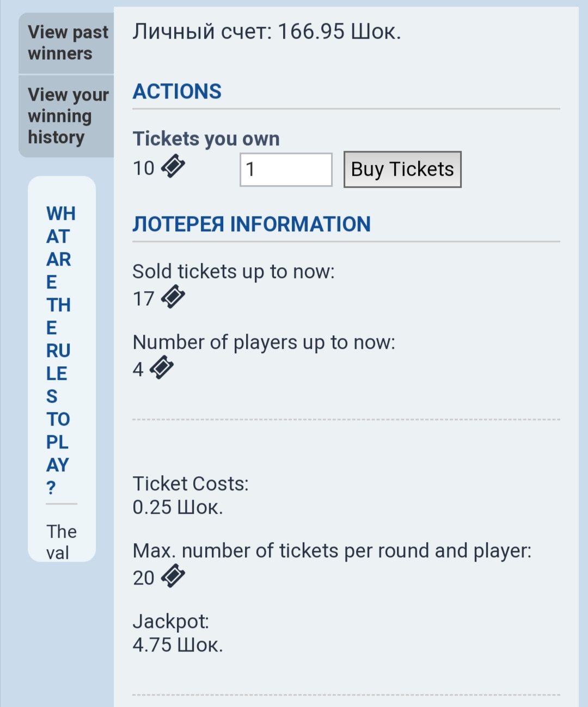Click the ticket cost value 0.25 Шок.
This screenshot has width=588, height=707.
(177, 507)
